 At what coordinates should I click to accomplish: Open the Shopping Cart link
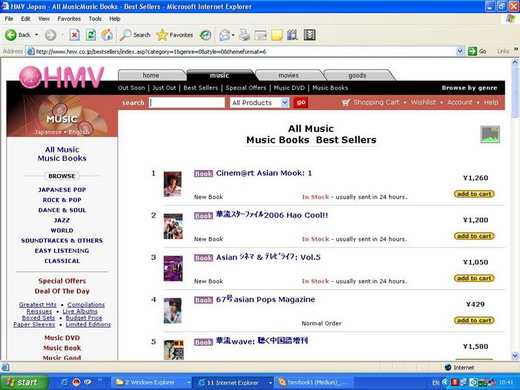click(376, 102)
